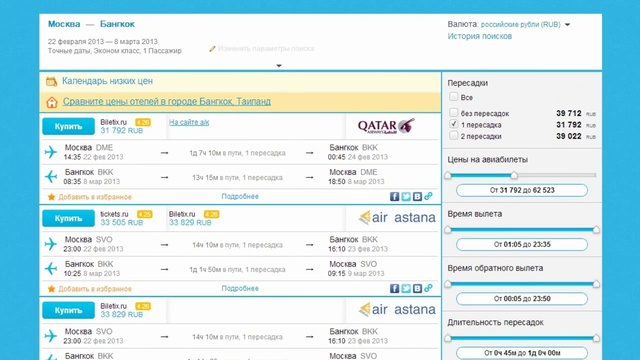Add the tickets.ru offer to favorites

pyautogui.click(x=95, y=289)
